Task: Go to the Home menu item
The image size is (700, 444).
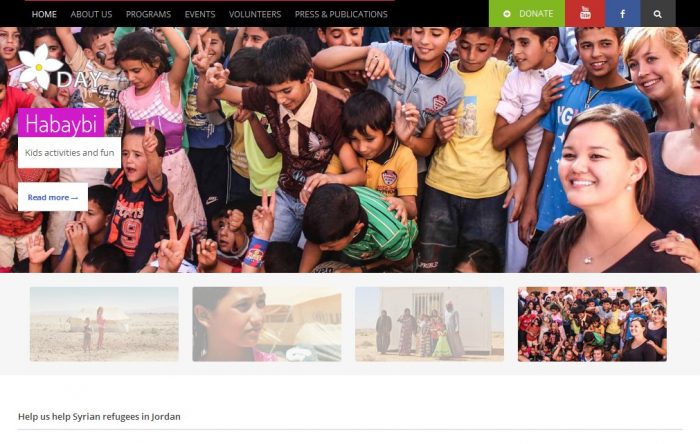Action: [x=44, y=14]
